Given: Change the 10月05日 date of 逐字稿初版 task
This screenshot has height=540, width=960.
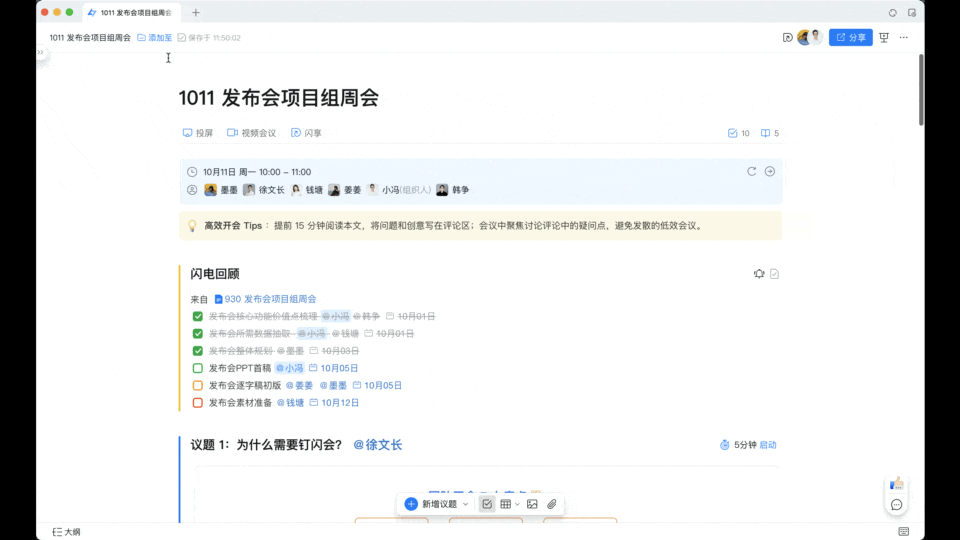Looking at the screenshot, I should click(377, 385).
